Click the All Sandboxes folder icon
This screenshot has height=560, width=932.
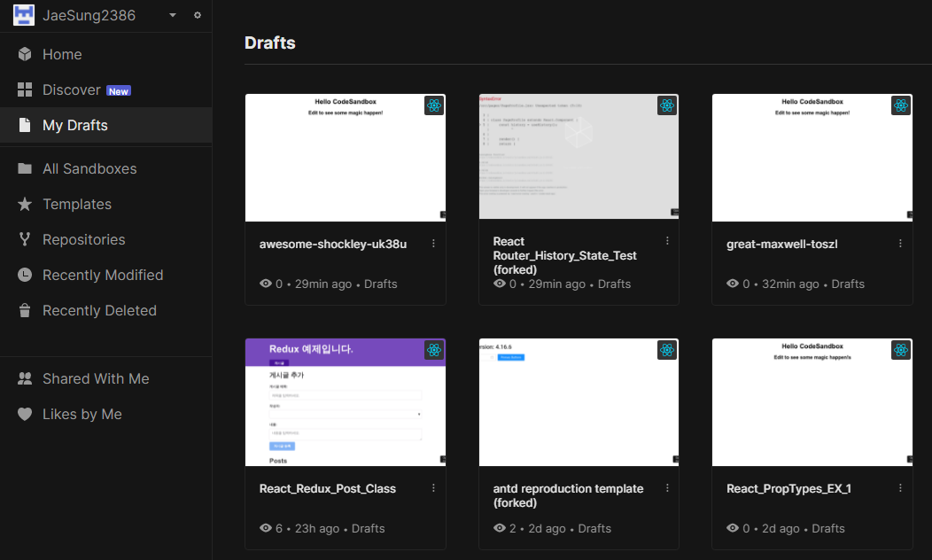tap(25, 168)
